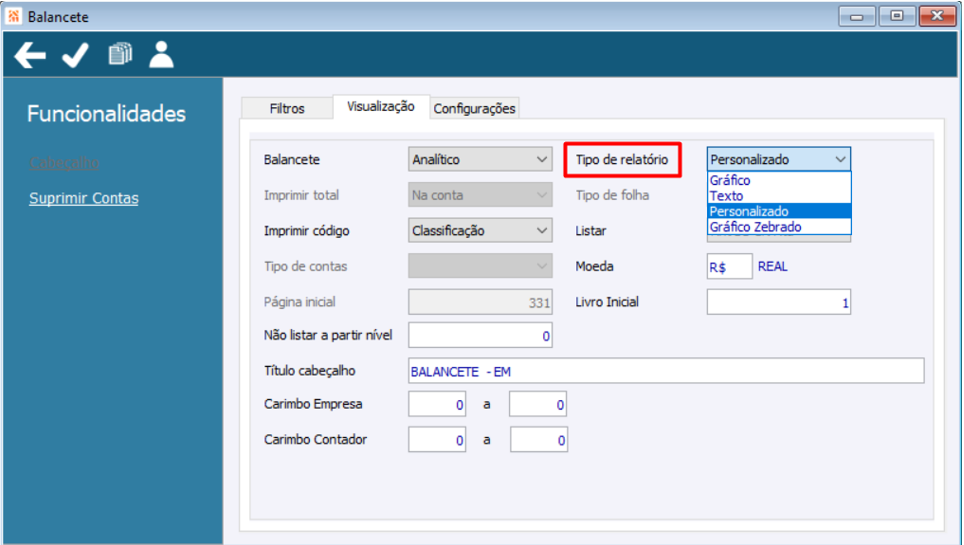The image size is (964, 545).
Task: Choose Gráfico from the dropdown list
Action: [x=779, y=180]
